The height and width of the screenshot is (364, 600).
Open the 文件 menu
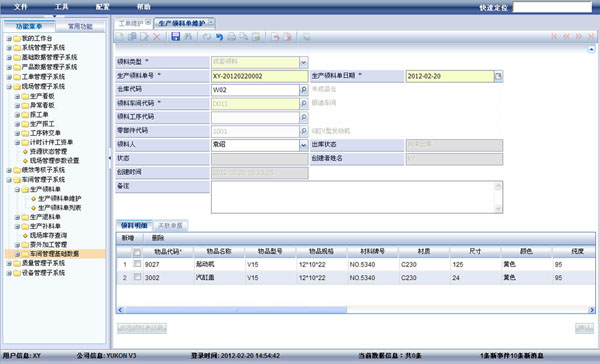tap(21, 7)
